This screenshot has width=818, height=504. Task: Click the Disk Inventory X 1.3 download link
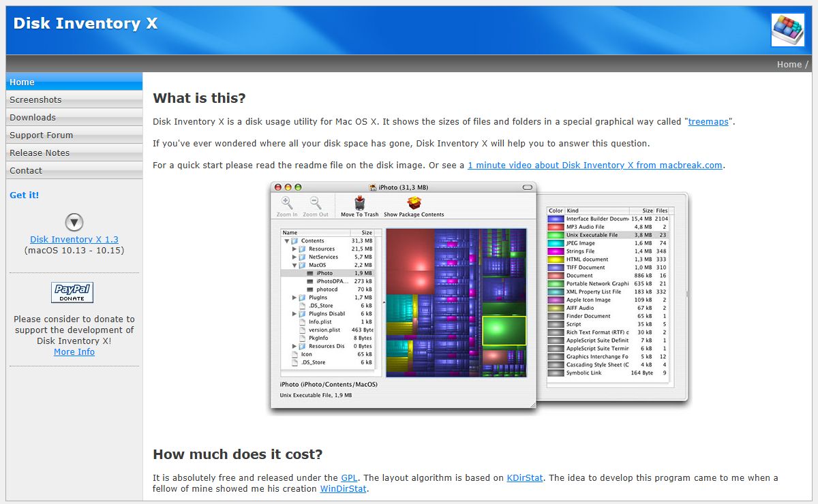[x=74, y=239]
